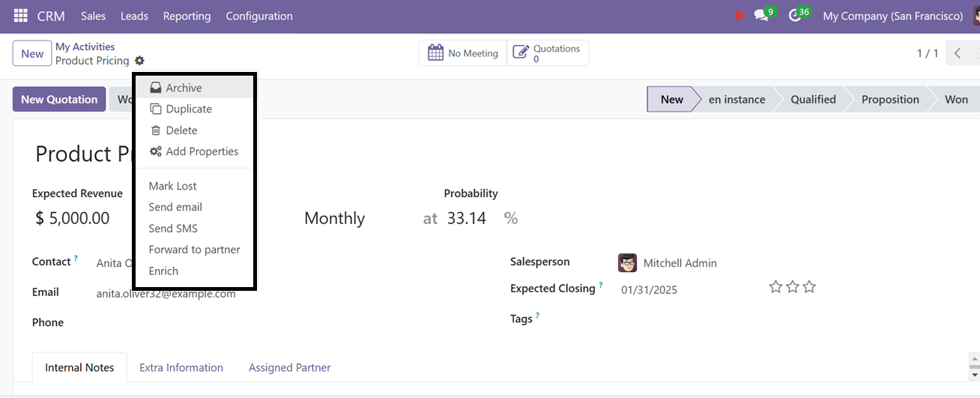Screen dimensions: 980x398
Task: Open the Quotations stat button
Action: pos(548,53)
